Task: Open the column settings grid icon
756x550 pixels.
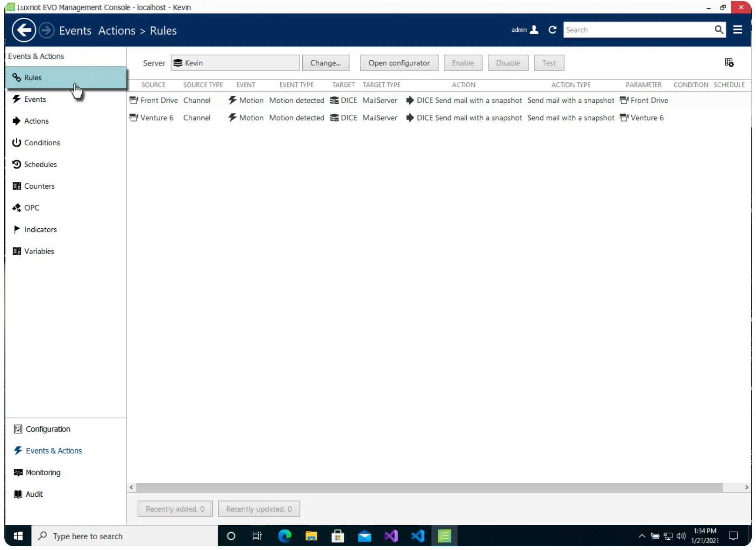Action: 729,63
